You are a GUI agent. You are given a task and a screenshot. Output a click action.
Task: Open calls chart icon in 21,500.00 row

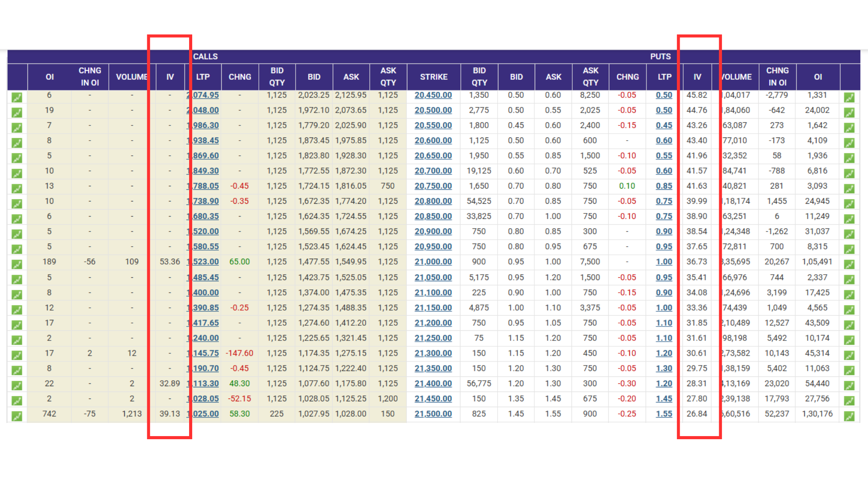[17, 416]
